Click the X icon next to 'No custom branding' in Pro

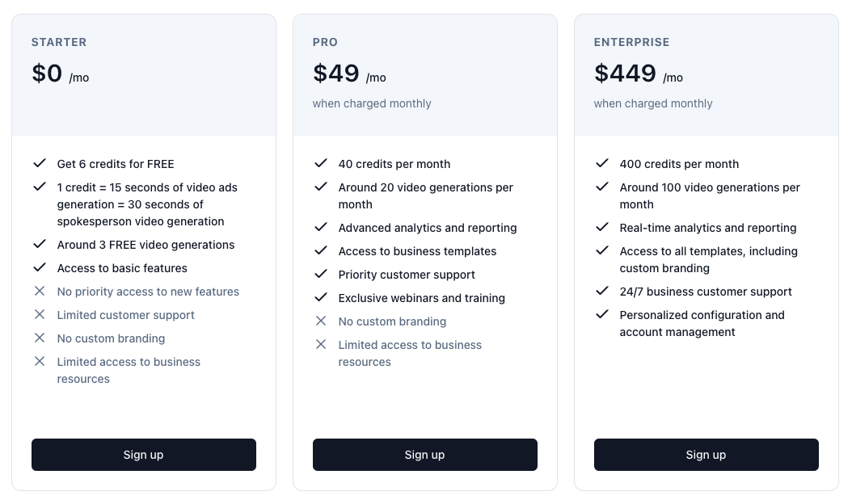click(x=321, y=321)
